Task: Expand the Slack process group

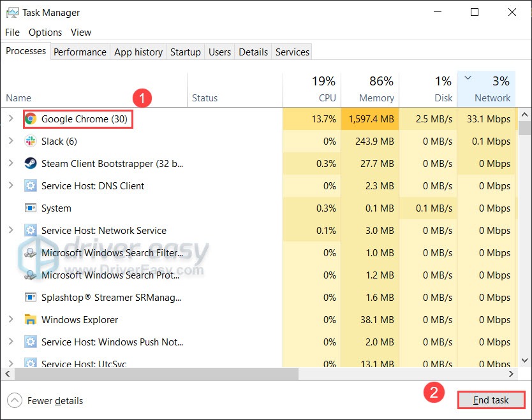Action: pyautogui.click(x=11, y=141)
